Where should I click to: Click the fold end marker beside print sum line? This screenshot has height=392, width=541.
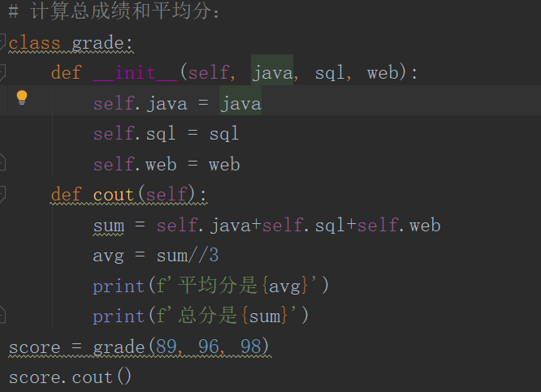point(2,314)
